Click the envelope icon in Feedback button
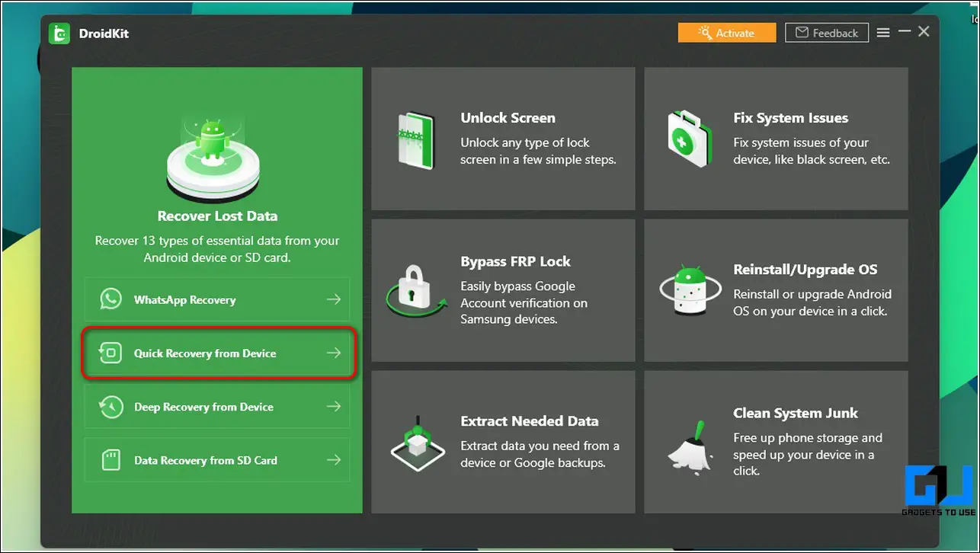980x553 pixels. pyautogui.click(x=802, y=33)
